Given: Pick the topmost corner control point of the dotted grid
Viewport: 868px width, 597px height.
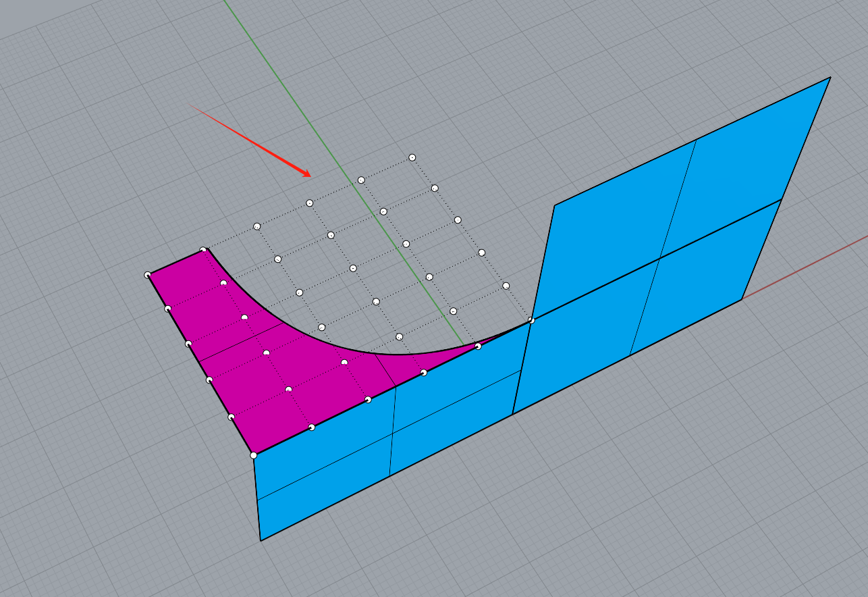Looking at the screenshot, I should [412, 157].
